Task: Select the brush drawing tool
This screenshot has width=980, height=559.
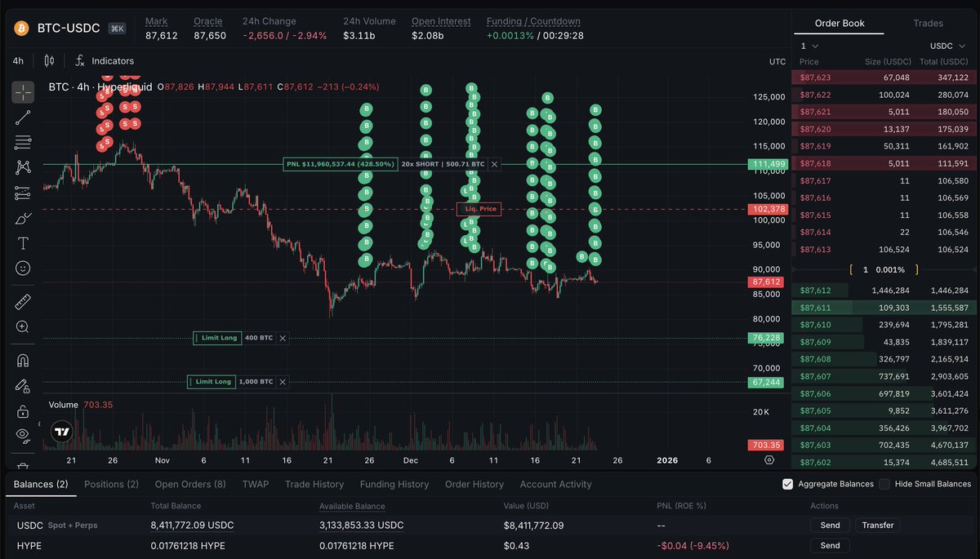Action: coord(23,218)
